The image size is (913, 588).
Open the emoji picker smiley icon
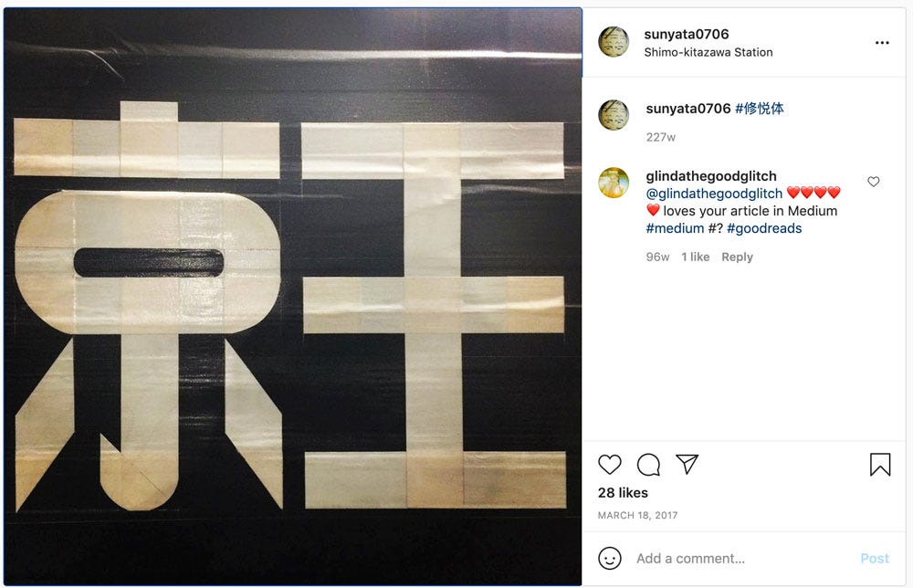pyautogui.click(x=610, y=558)
